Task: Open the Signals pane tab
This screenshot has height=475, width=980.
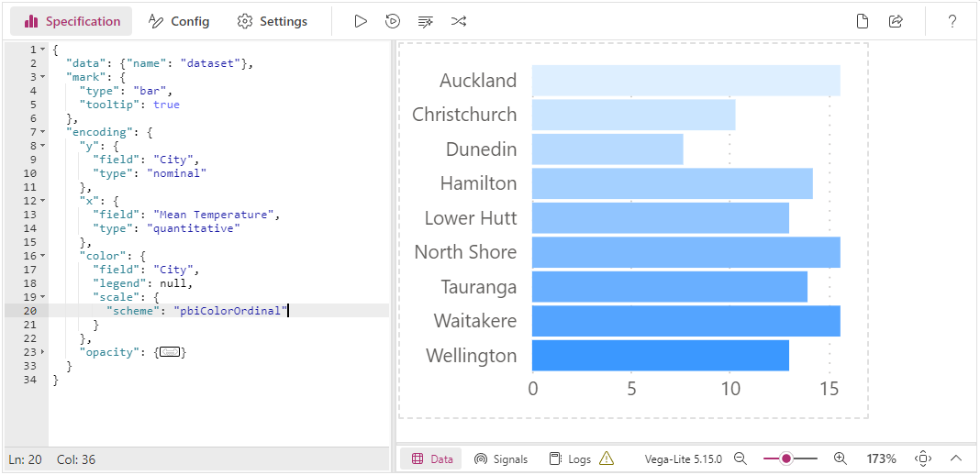Action: pos(501,458)
